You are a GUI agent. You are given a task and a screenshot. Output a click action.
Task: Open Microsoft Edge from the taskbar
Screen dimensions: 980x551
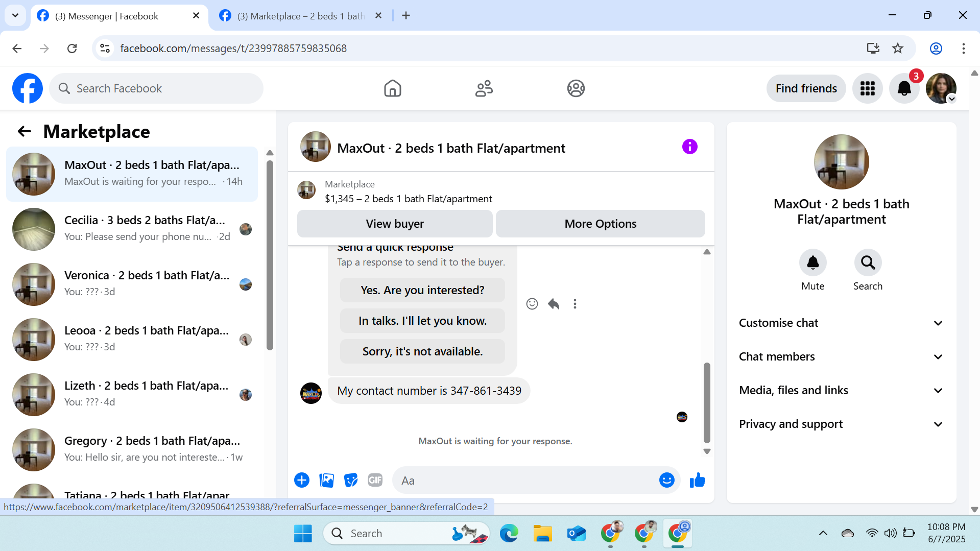pyautogui.click(x=509, y=533)
